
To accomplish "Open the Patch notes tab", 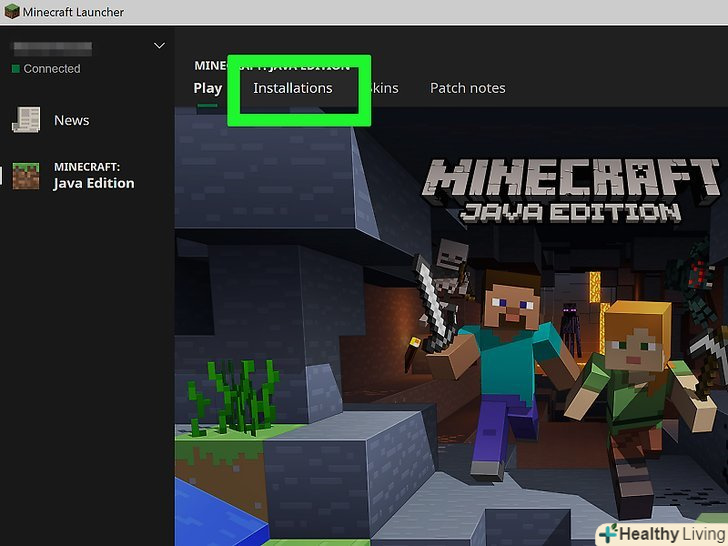I will point(468,88).
